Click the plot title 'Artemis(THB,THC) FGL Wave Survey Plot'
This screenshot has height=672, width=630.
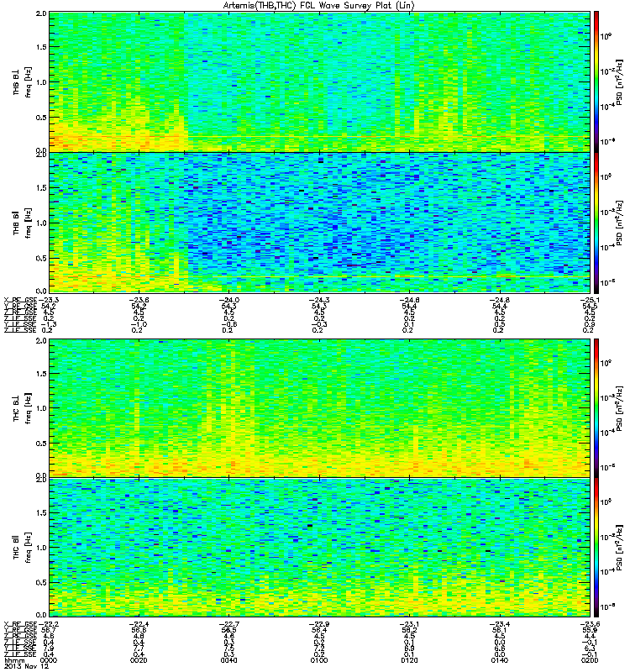tap(319, 6)
